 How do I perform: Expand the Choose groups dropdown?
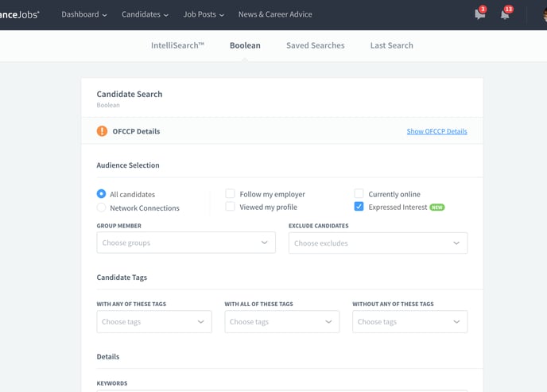tap(186, 243)
